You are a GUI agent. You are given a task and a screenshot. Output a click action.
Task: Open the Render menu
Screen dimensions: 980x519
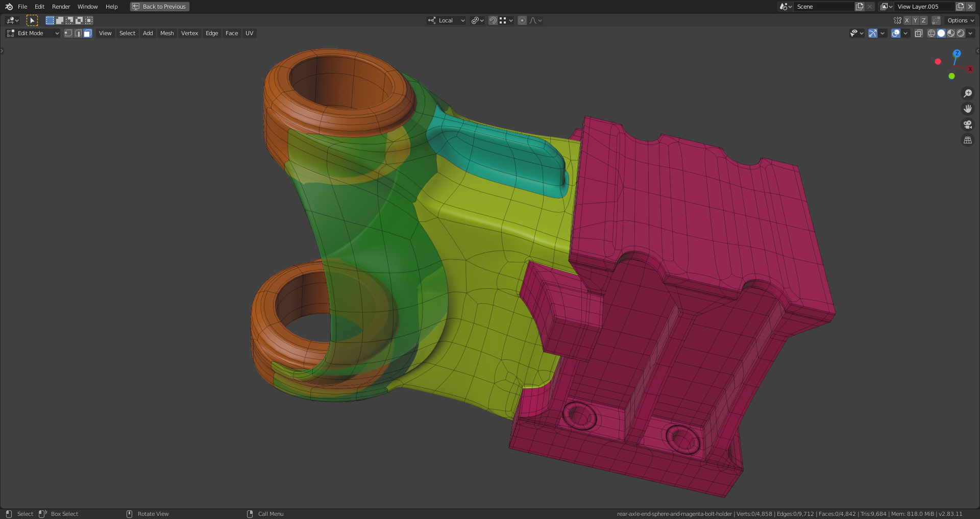[x=61, y=7]
